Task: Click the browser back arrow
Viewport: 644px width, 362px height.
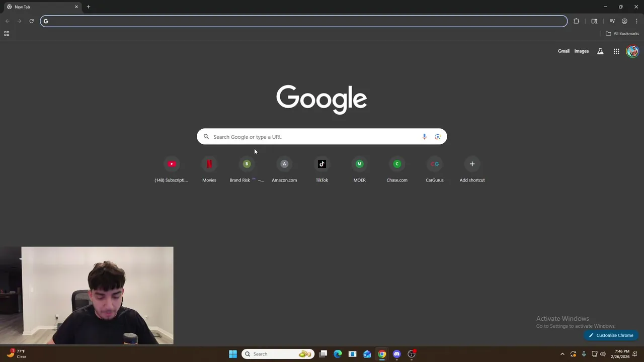Action: (x=7, y=21)
